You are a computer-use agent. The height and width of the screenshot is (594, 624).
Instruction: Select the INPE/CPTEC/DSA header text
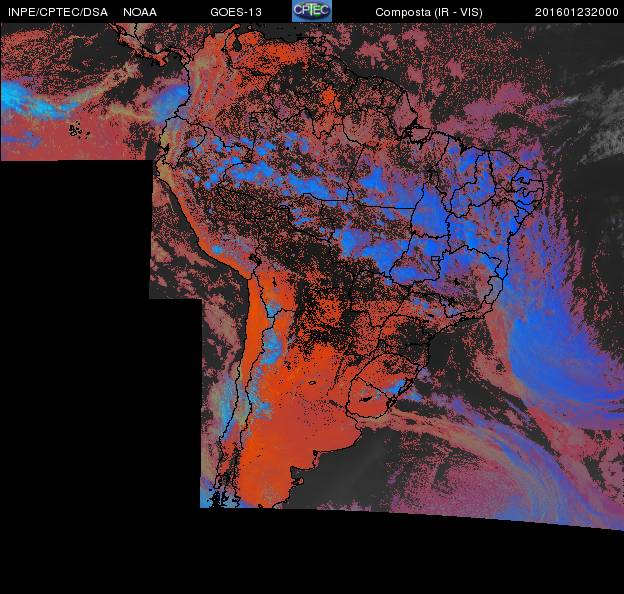58,12
